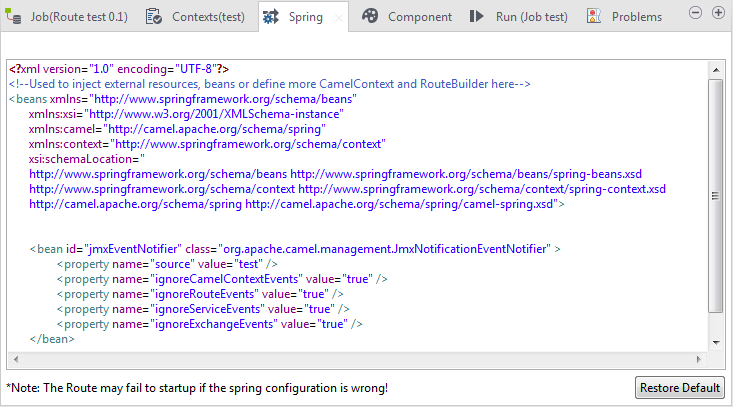This screenshot has height=407, width=733.
Task: Minimize the panel with the minus icon
Action: pyautogui.click(x=697, y=12)
